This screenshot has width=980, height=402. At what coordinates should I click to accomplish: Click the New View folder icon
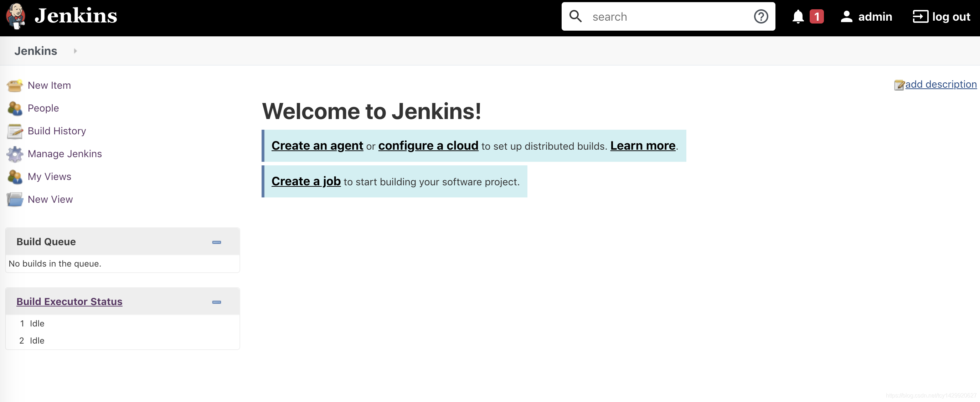click(x=15, y=200)
